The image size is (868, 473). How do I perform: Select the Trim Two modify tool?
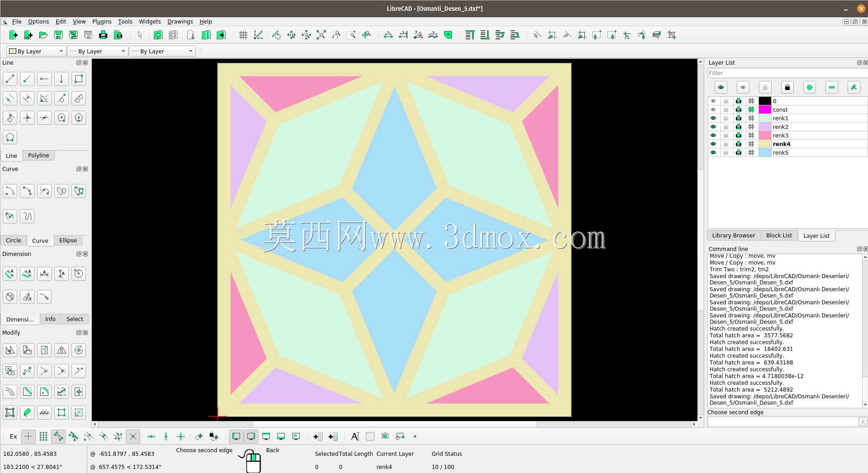point(62,371)
